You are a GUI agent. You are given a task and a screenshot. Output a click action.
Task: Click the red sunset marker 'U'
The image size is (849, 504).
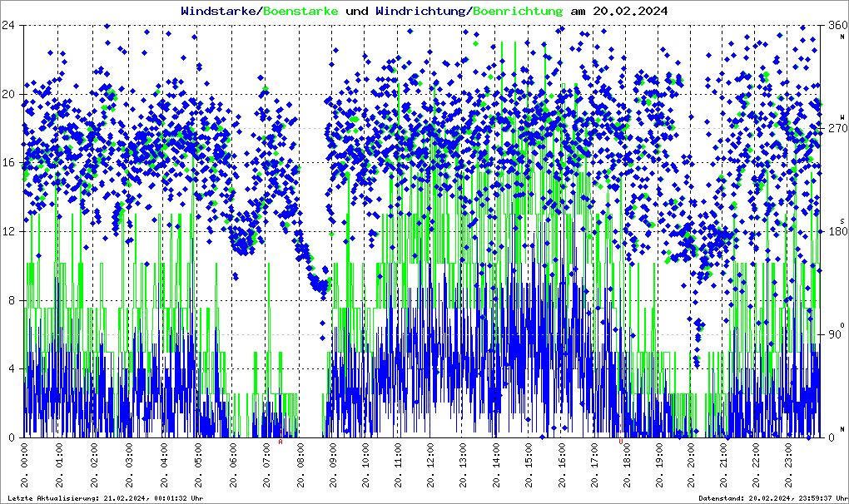pos(621,442)
